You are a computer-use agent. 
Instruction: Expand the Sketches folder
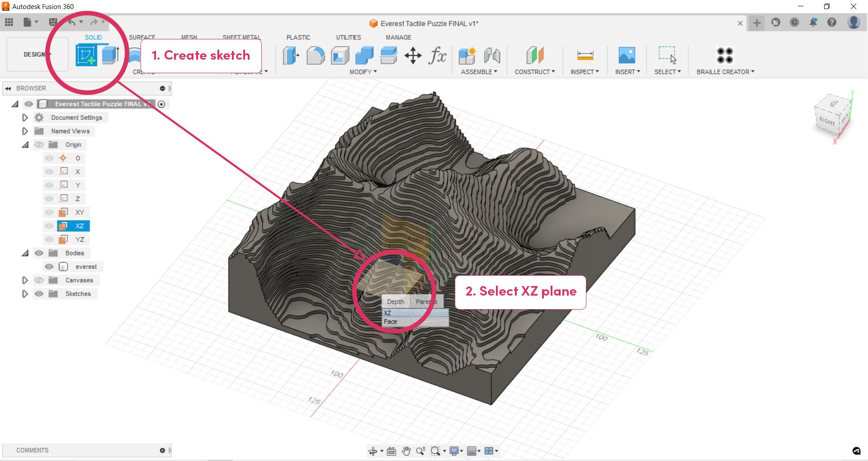click(x=25, y=294)
